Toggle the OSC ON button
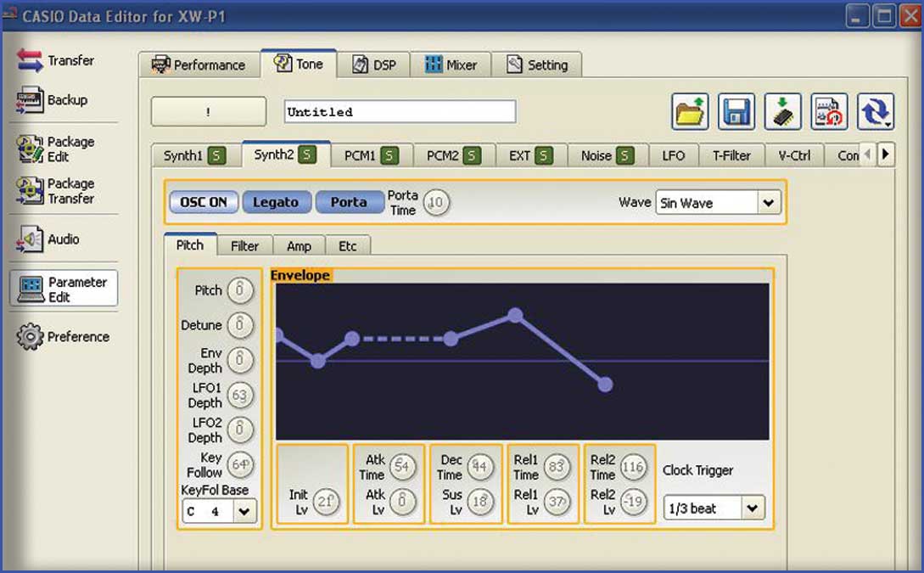The height and width of the screenshot is (573, 924). tap(204, 202)
